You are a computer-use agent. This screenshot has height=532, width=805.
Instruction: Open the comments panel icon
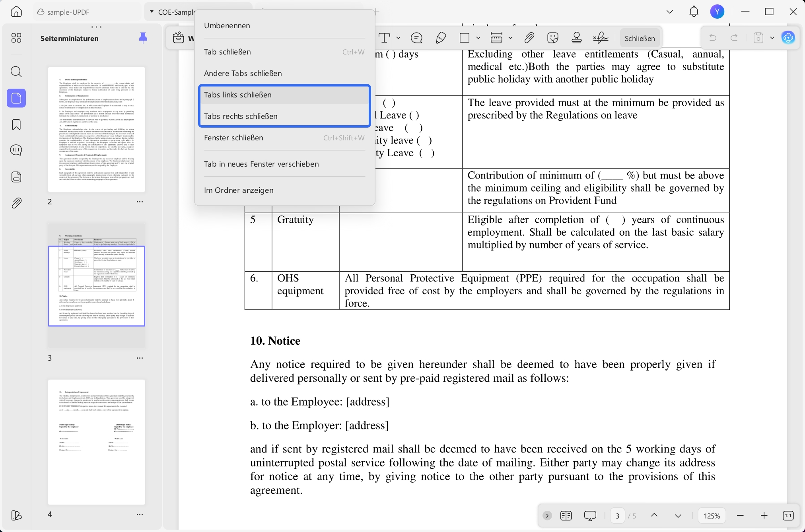[x=16, y=150]
